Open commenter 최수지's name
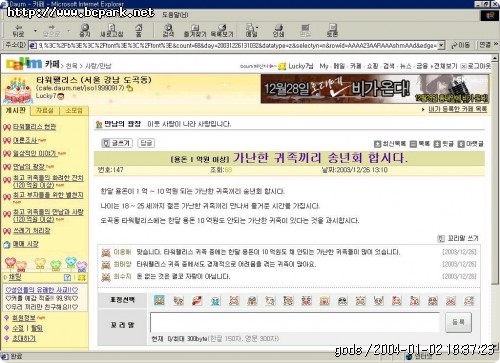Image resolution: width=500 pixels, height=363 pixels. coord(122,276)
